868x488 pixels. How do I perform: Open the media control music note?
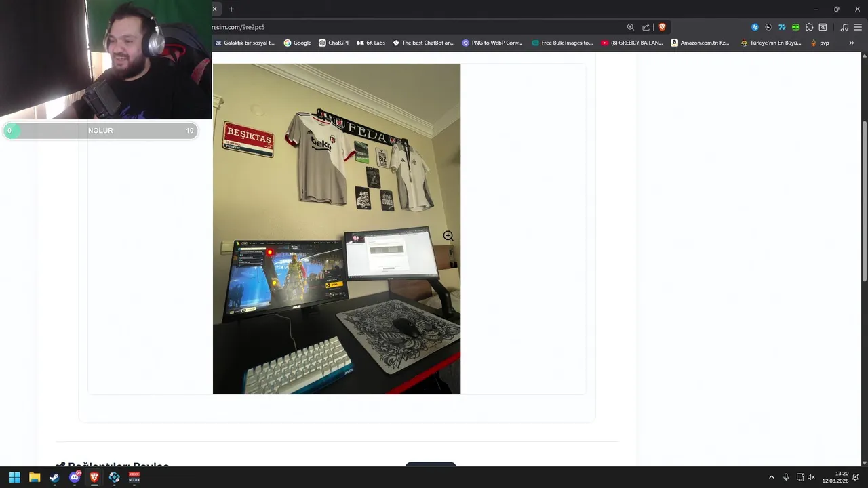(844, 27)
